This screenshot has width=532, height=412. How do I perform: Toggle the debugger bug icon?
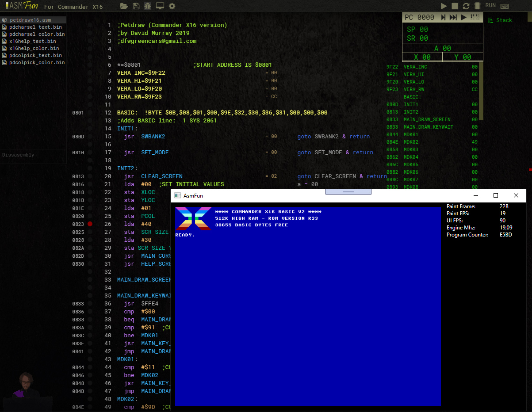148,6
